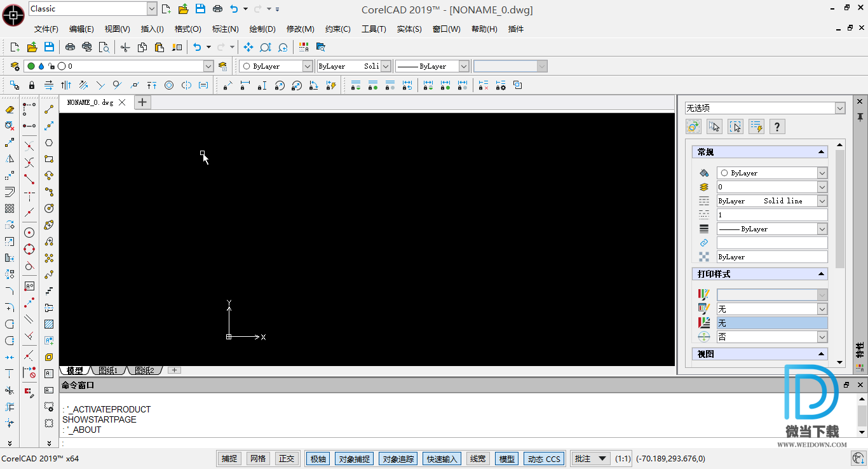This screenshot has height=469, width=868.
Task: Click the Properties palette icon in standard toolbar
Action: click(x=304, y=47)
